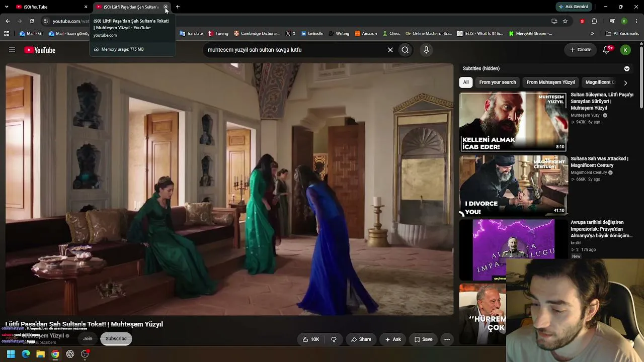Open the Chrome apps grid shortcut
This screenshot has height=362, width=644.
point(7,34)
